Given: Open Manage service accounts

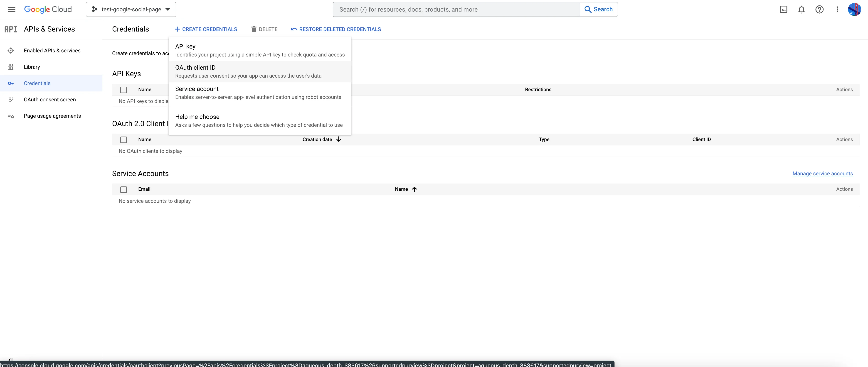Looking at the screenshot, I should pyautogui.click(x=823, y=173).
